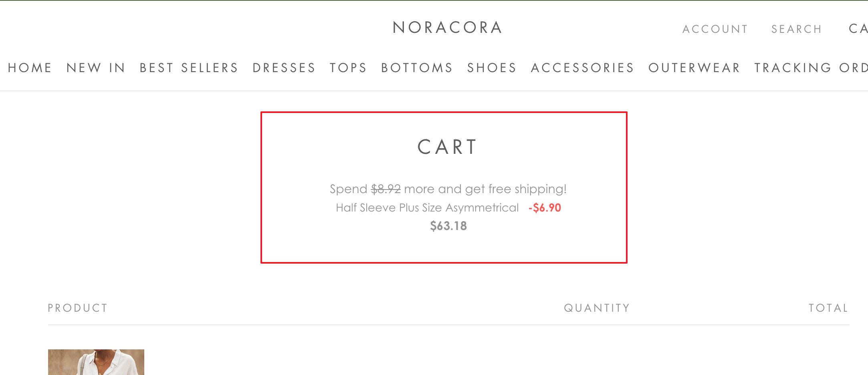Click the ACCOUNT link in header
Viewport: 868px width, 375px height.
715,29
